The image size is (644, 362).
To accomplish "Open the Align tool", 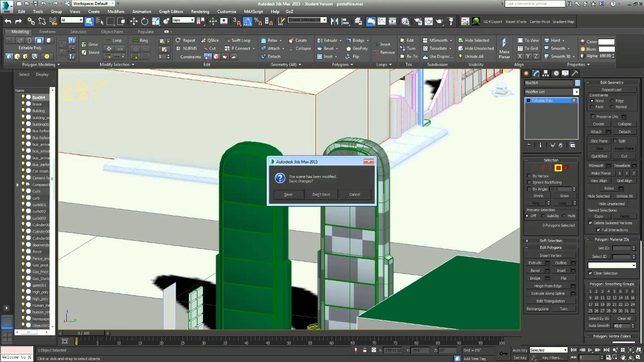I will [345, 21].
